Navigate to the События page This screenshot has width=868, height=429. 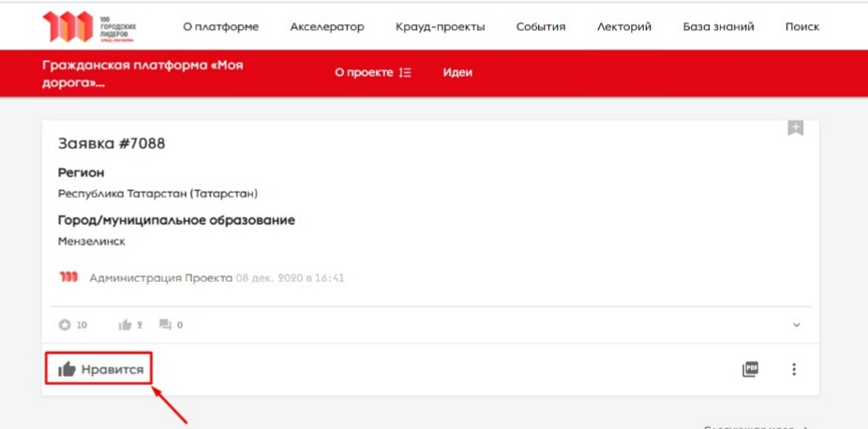pyautogui.click(x=541, y=27)
